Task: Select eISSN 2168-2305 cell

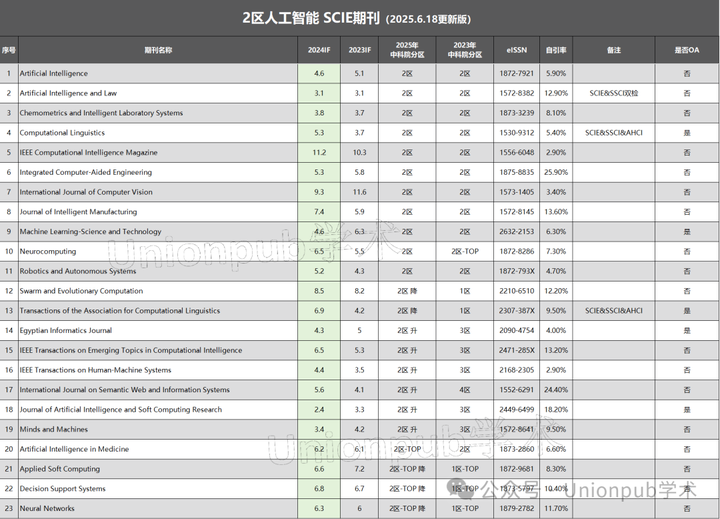Action: pyautogui.click(x=517, y=370)
